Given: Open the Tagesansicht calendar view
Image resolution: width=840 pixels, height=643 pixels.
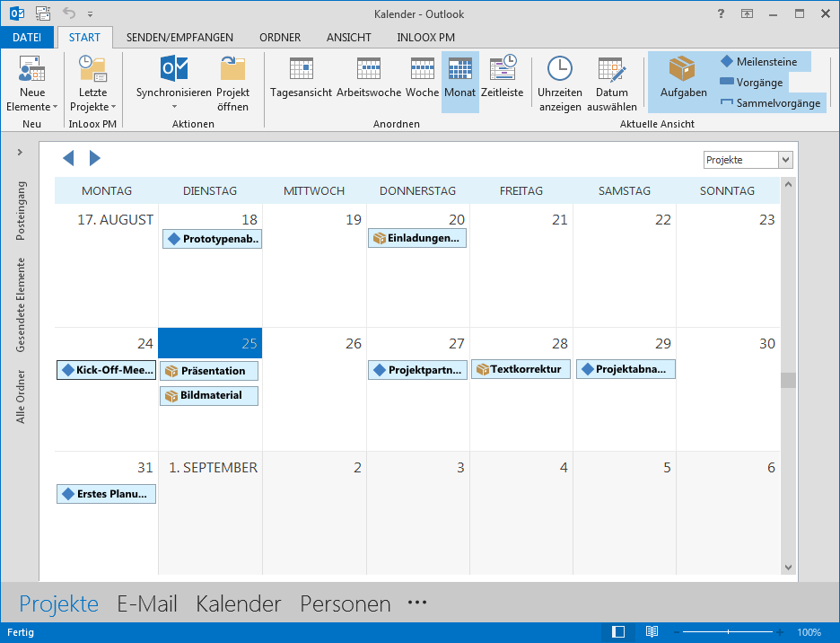Looking at the screenshot, I should click(301, 79).
